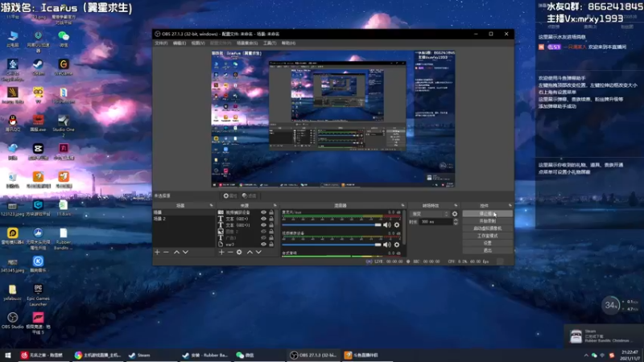Viewport: 644px width, 362px height.
Task: Pop out the Audio Mixer dock panel
Action: (402, 205)
